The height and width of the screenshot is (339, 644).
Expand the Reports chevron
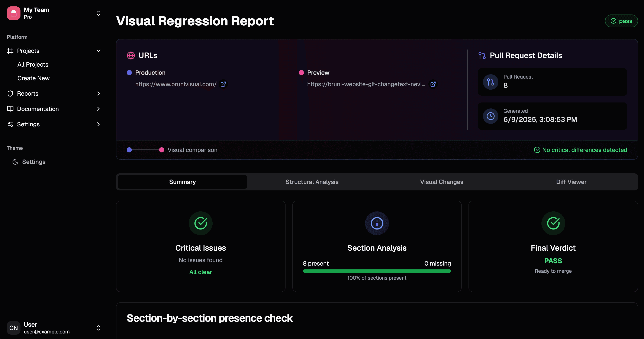(x=99, y=94)
